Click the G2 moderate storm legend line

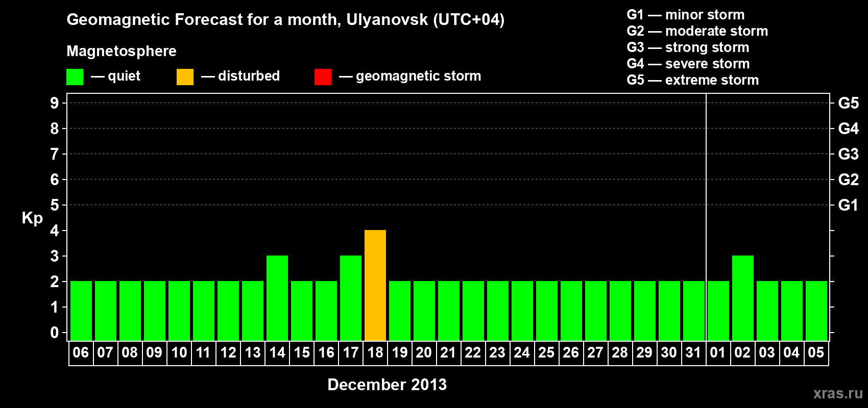[697, 31]
